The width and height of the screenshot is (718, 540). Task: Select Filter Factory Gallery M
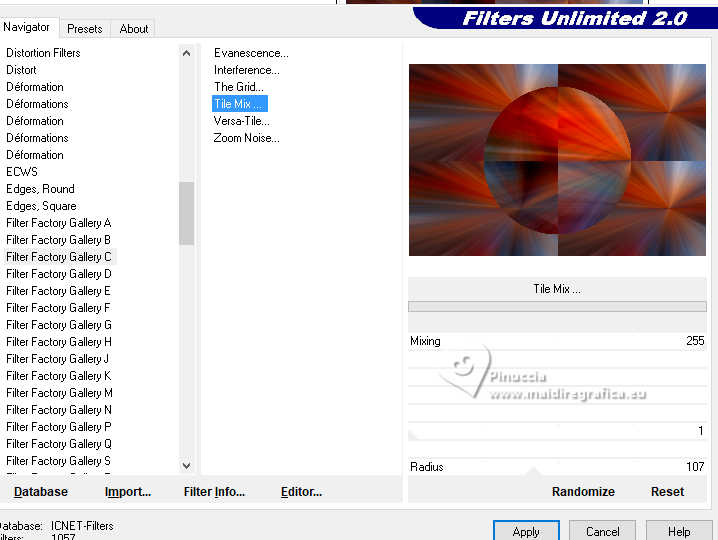pos(59,393)
